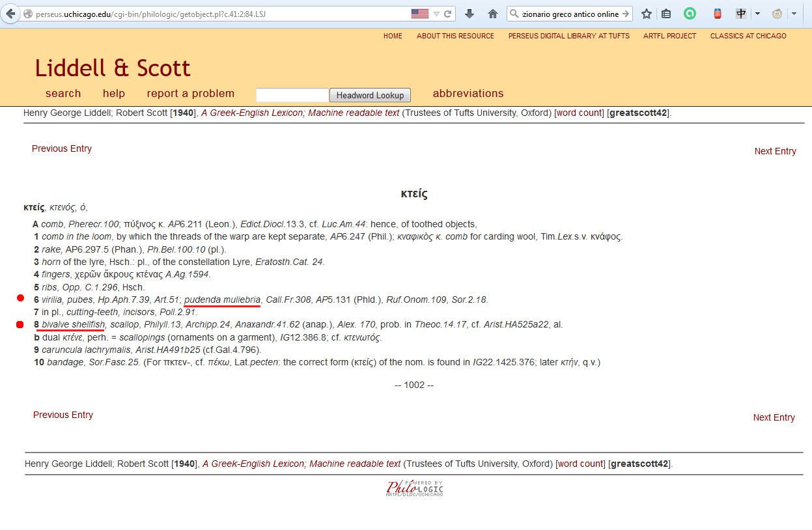Viewport: 812px width, 530px height.
Task: Click the page number '-- 1002 --'
Action: [x=414, y=385]
